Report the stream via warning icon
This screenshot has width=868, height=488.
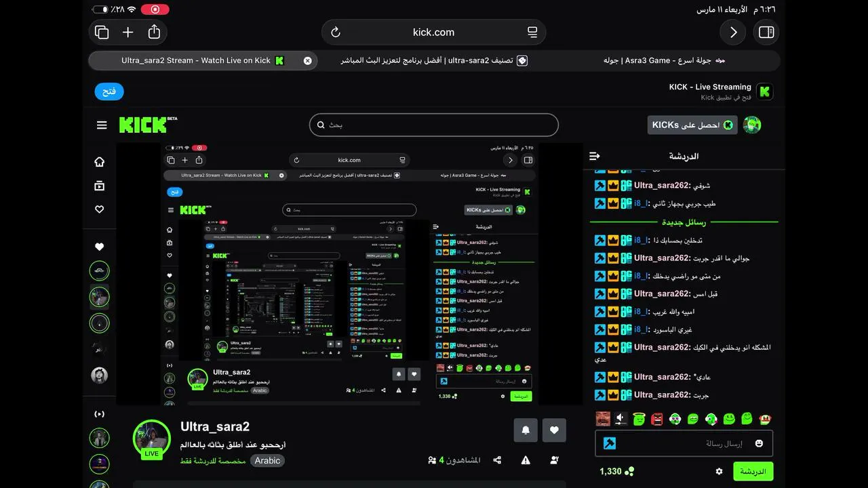click(526, 460)
